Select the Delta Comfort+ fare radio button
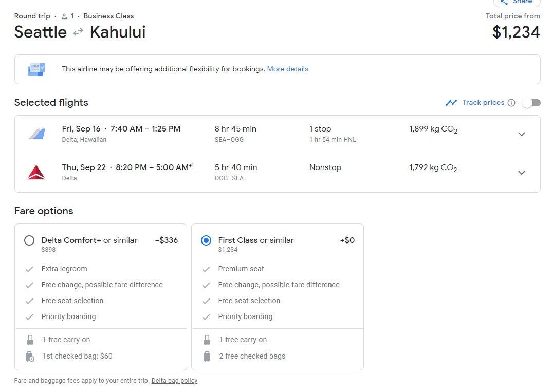Image resolution: width=552 pixels, height=392 pixels. click(29, 240)
